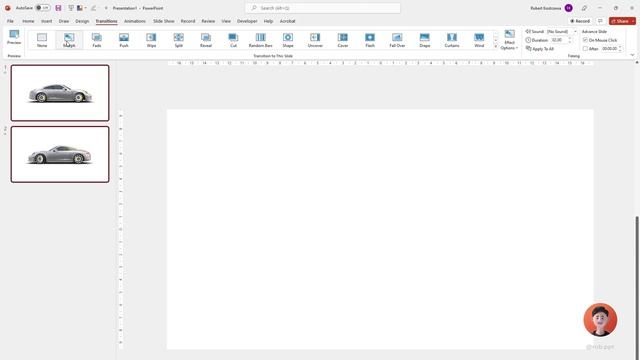This screenshot has width=640, height=360.
Task: Click the Preview transition icon
Action: (x=14, y=38)
